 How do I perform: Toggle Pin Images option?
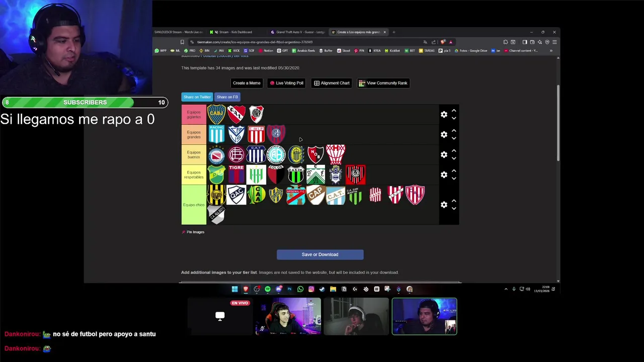click(x=193, y=232)
